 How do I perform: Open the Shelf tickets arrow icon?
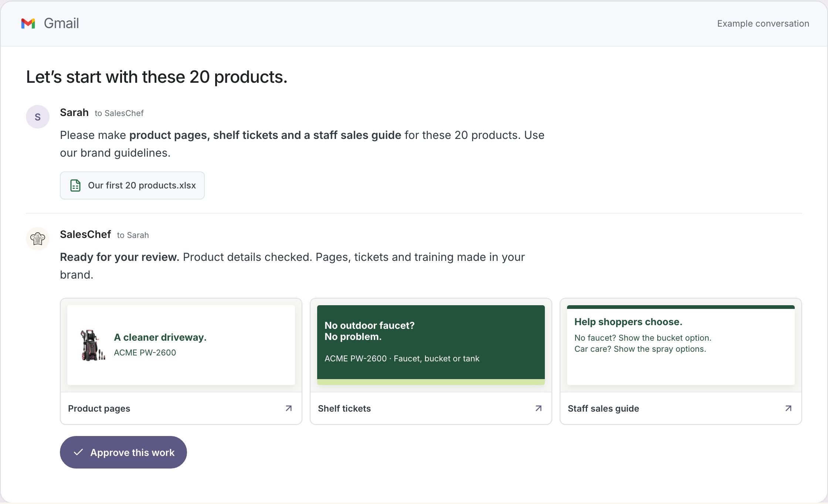pos(539,408)
